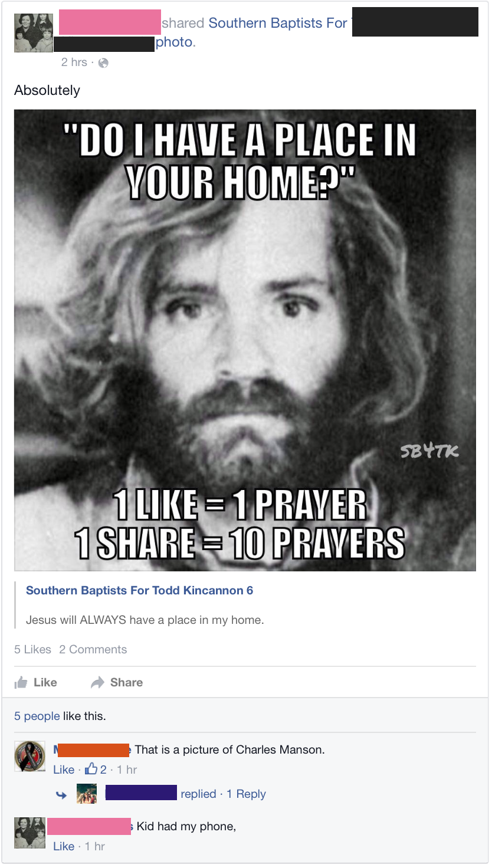The height and width of the screenshot is (868, 492).
Task: Open the ribbon avatar of the Manson commenter
Action: point(29,756)
